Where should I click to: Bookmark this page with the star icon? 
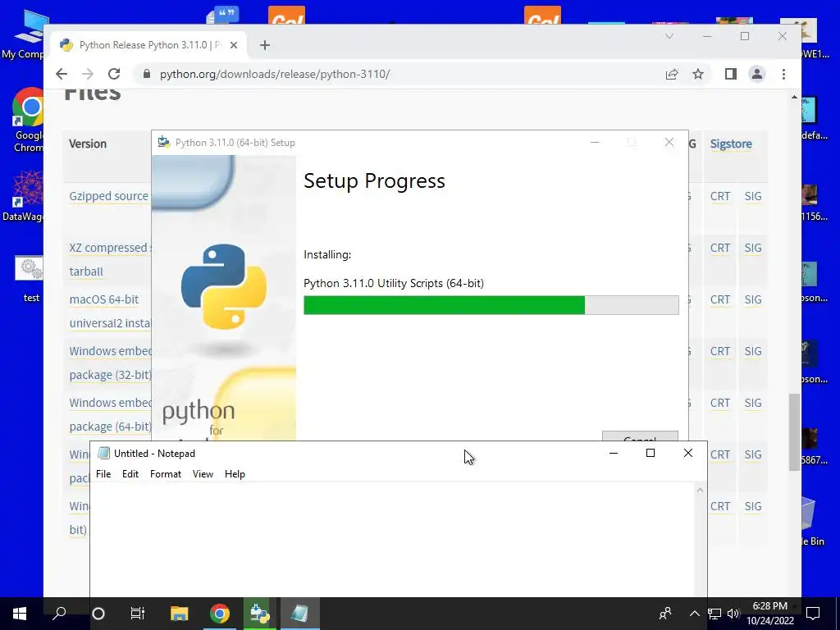click(697, 74)
